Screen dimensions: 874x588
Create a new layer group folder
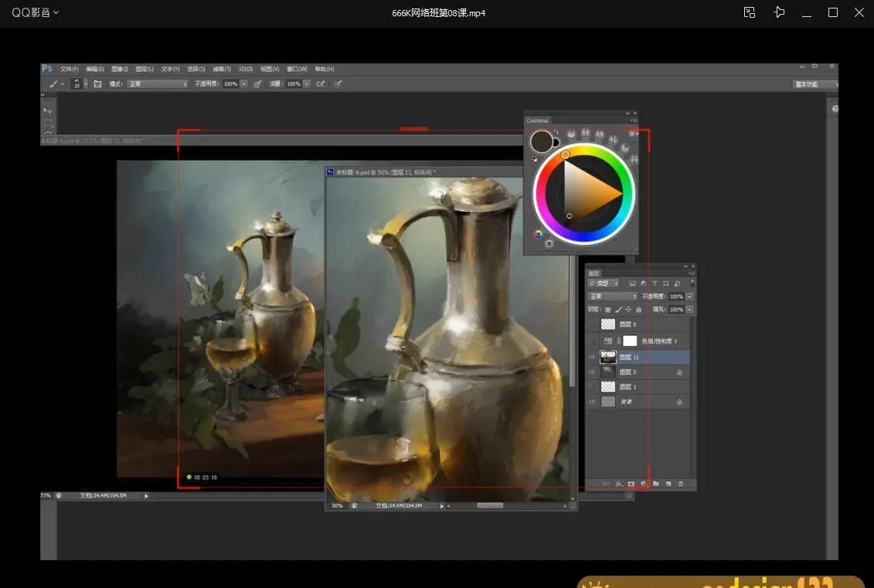coord(656,484)
